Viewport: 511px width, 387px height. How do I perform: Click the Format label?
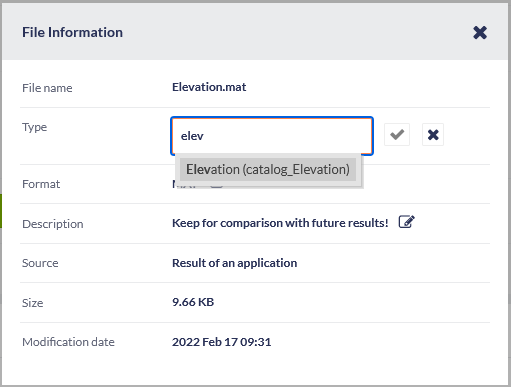(x=41, y=184)
